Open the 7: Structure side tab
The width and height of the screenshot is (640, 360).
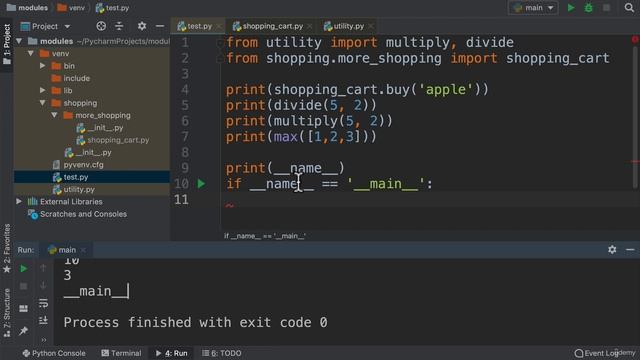7,313
